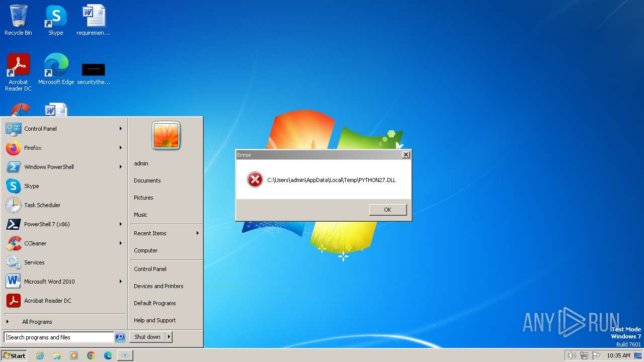Expand the Recent Items submenu
Image resolution: width=644 pixels, height=362 pixels.
coord(166,233)
